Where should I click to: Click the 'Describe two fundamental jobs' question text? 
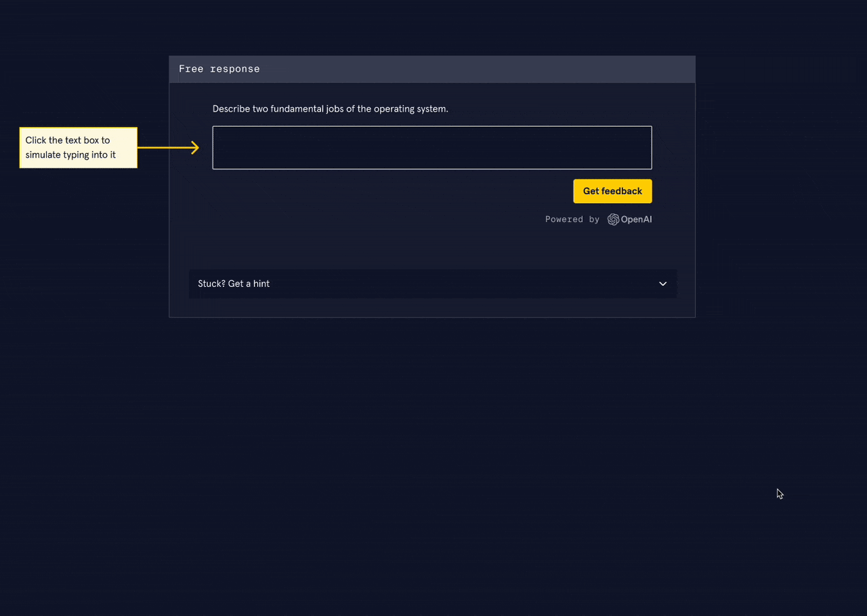331,109
